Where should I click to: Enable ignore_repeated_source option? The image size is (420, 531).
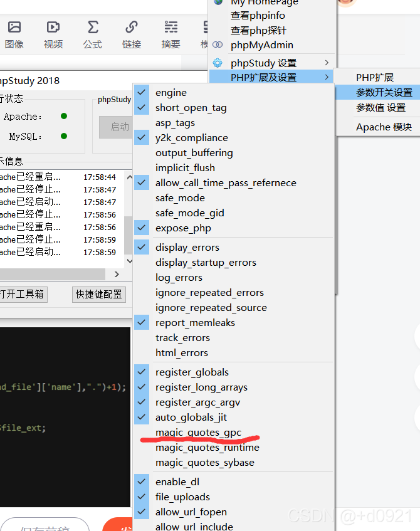pos(234,307)
